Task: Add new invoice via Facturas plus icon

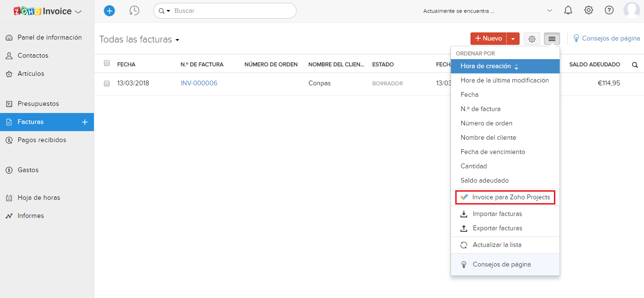Action: click(x=85, y=122)
